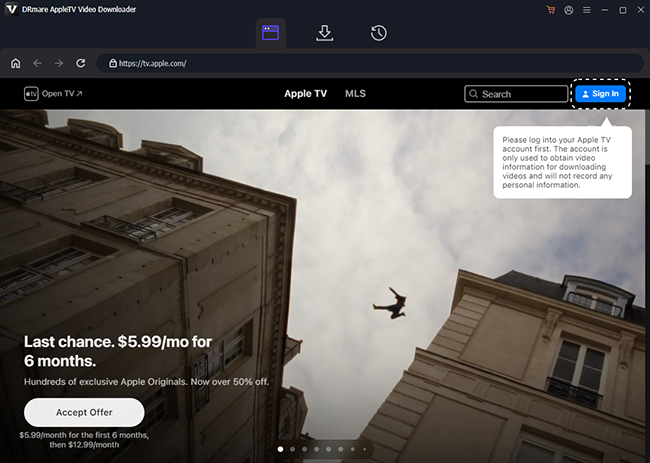Screen dimensions: 650x463
Task: Select the fourth carousel dot
Action: pyautogui.click(x=317, y=449)
